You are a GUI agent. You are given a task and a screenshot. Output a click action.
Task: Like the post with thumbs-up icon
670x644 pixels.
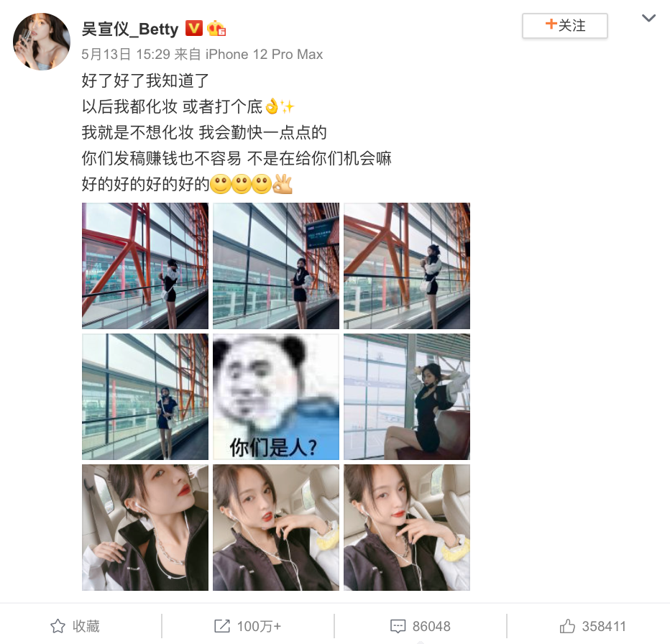point(567,626)
